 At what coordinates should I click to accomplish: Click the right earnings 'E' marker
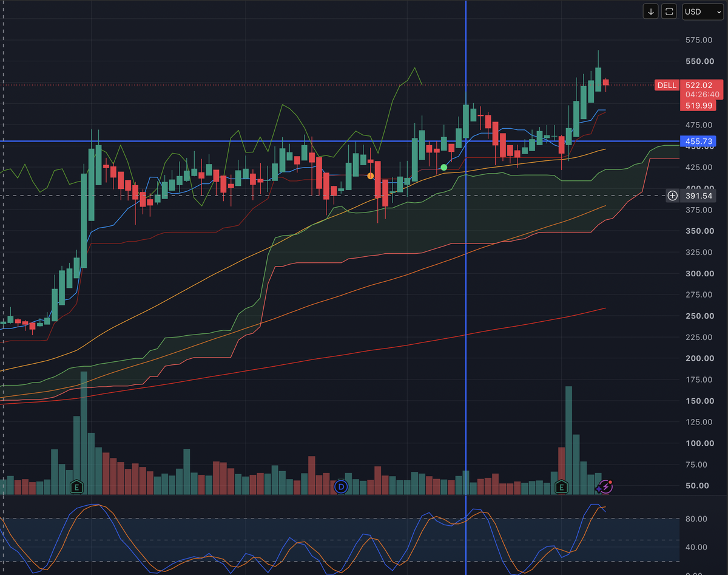point(562,486)
